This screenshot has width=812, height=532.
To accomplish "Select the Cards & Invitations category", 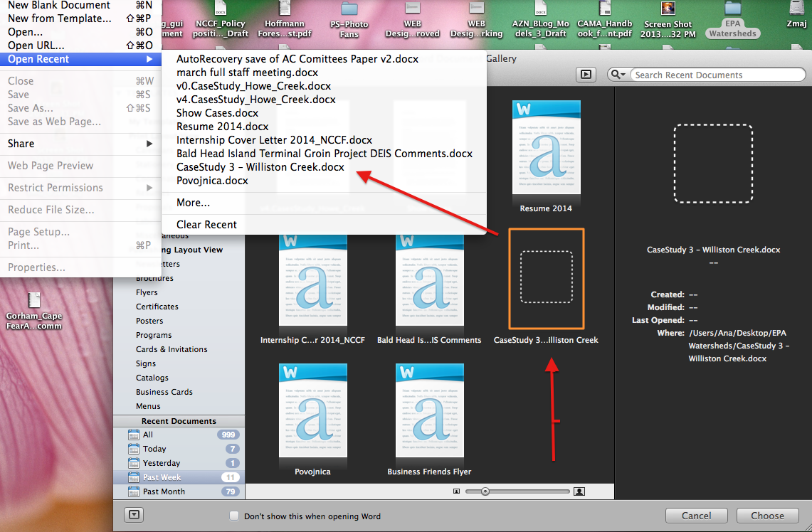I will pyautogui.click(x=172, y=349).
